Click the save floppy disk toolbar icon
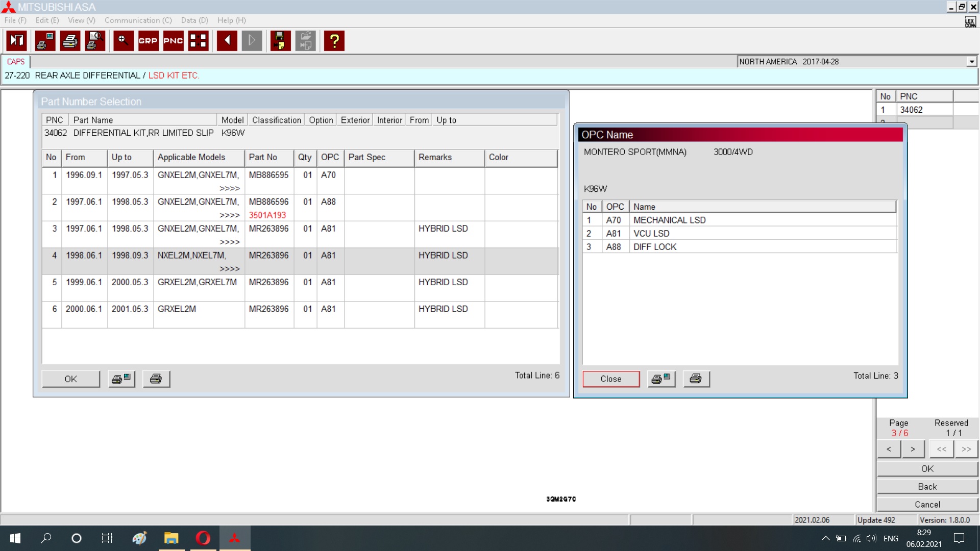 click(x=280, y=41)
